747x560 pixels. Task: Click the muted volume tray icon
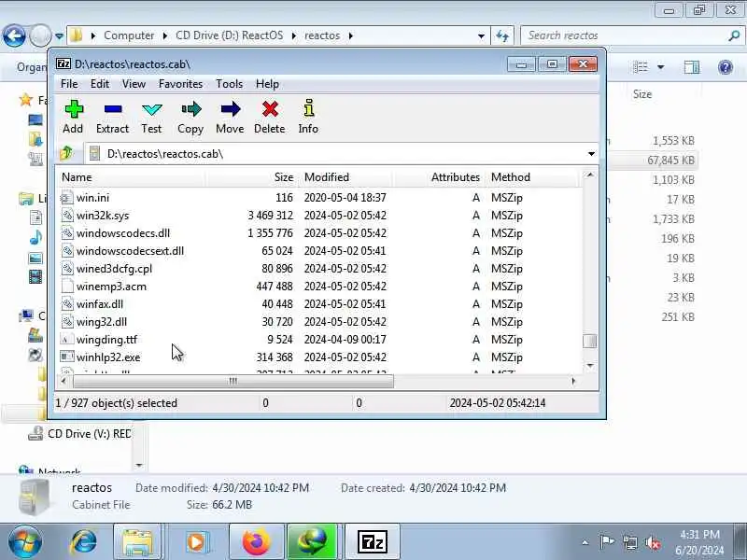[653, 542]
